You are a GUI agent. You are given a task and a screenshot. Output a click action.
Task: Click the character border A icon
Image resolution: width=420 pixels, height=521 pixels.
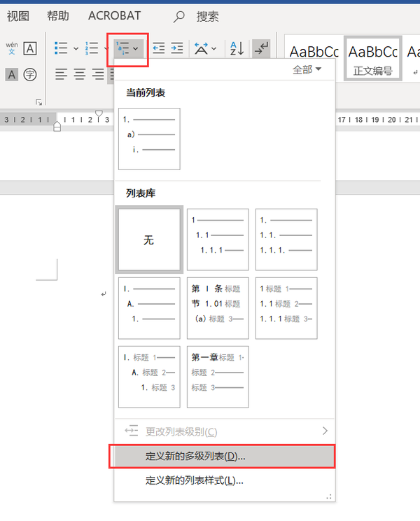pyautogui.click(x=30, y=48)
